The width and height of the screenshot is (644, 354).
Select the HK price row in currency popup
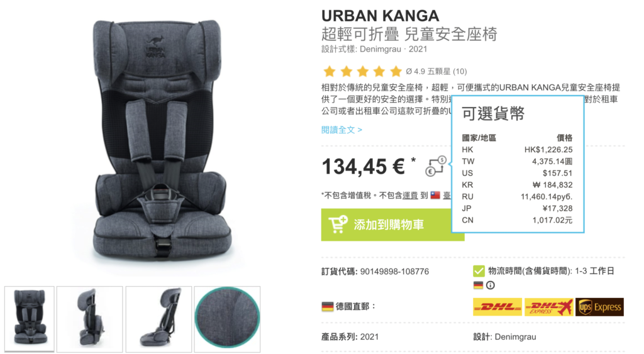(517, 150)
